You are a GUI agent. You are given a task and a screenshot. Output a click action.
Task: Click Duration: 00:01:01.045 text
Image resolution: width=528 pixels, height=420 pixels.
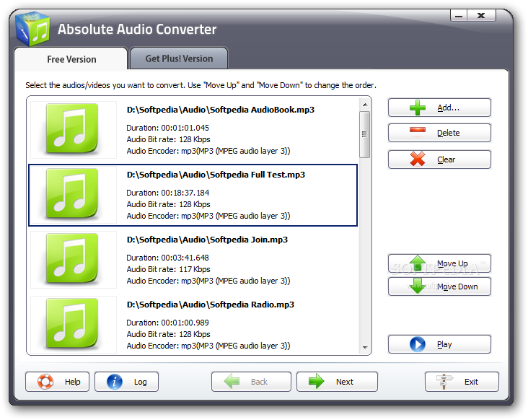tap(167, 128)
